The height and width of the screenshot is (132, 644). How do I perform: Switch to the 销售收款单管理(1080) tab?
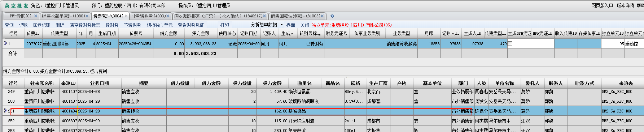pos(63,16)
